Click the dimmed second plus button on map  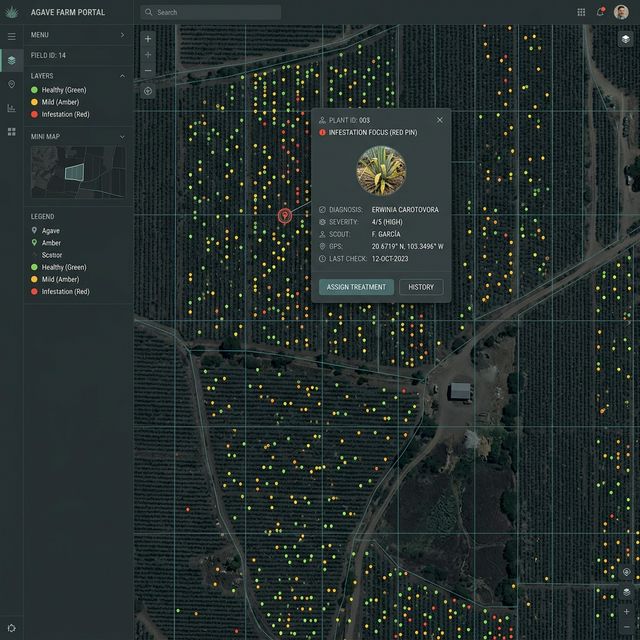click(148, 55)
